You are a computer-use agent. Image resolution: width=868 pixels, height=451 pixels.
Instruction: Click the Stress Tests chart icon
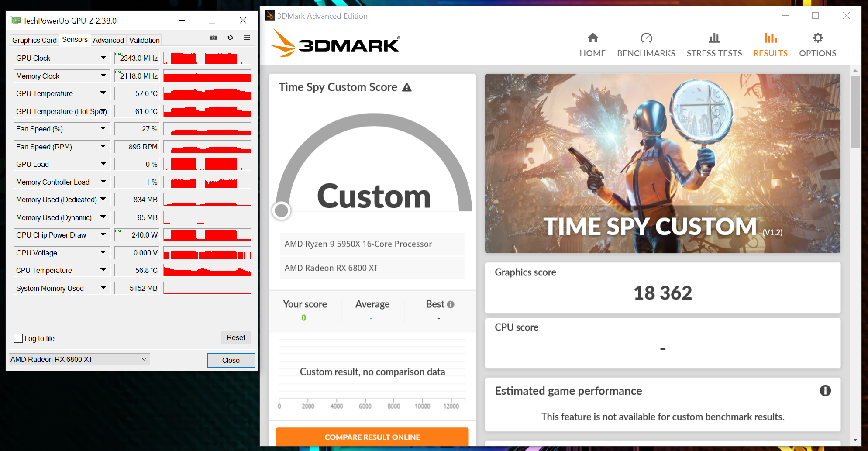tap(714, 38)
